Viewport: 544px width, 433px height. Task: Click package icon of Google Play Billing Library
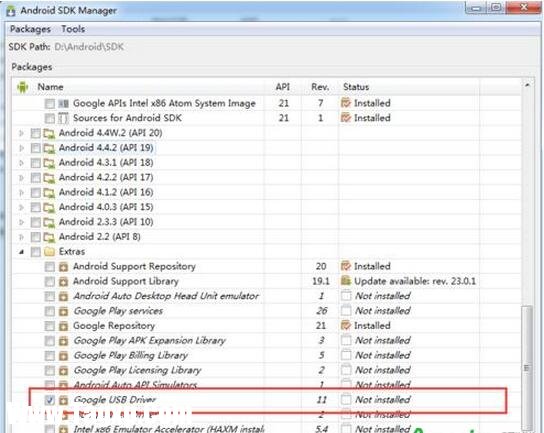(63, 356)
